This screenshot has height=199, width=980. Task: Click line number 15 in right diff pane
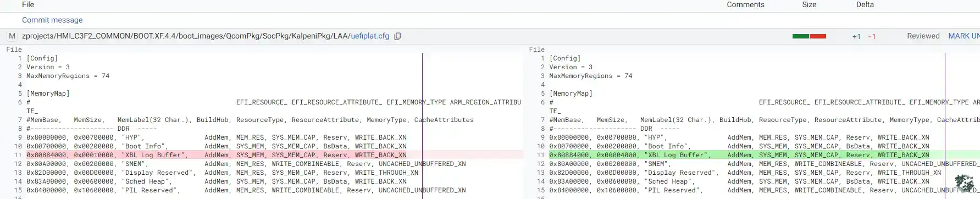540,190
